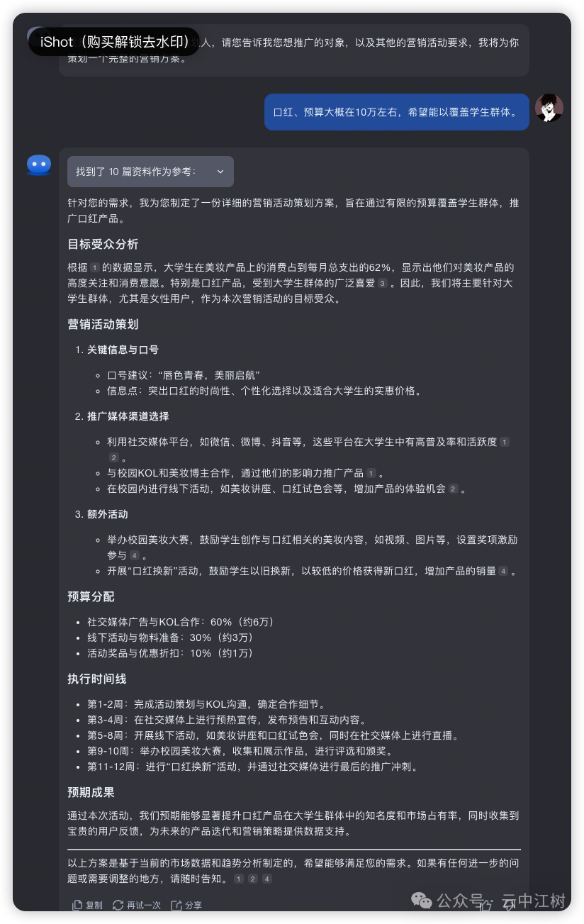The height and width of the screenshot is (924, 584).
Task: Click the 分享 share icon
Action: (x=176, y=905)
